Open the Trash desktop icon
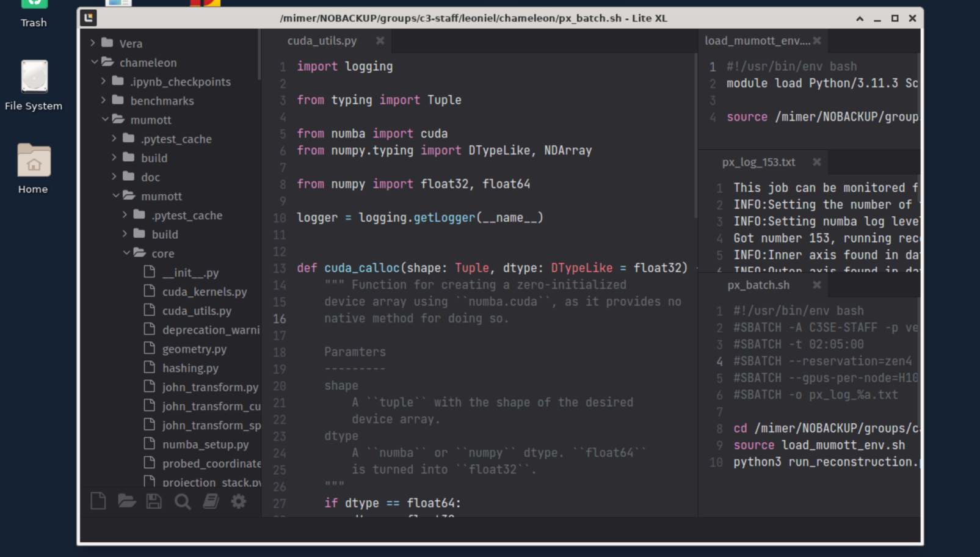This screenshot has width=980, height=557. 34,14
